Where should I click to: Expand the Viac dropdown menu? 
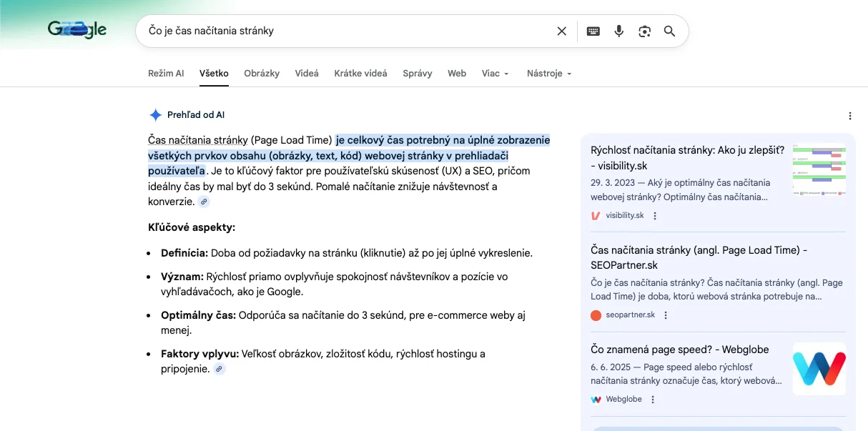pyautogui.click(x=495, y=74)
